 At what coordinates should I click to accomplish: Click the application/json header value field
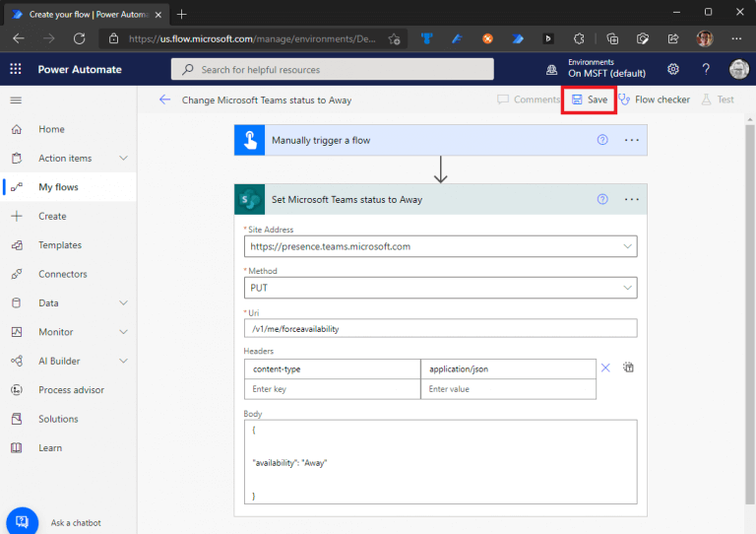tap(508, 369)
